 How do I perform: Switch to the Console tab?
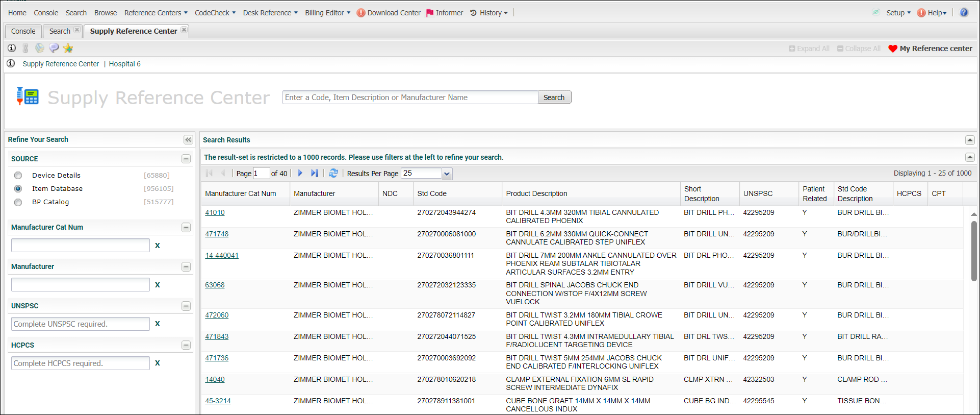pyautogui.click(x=23, y=31)
